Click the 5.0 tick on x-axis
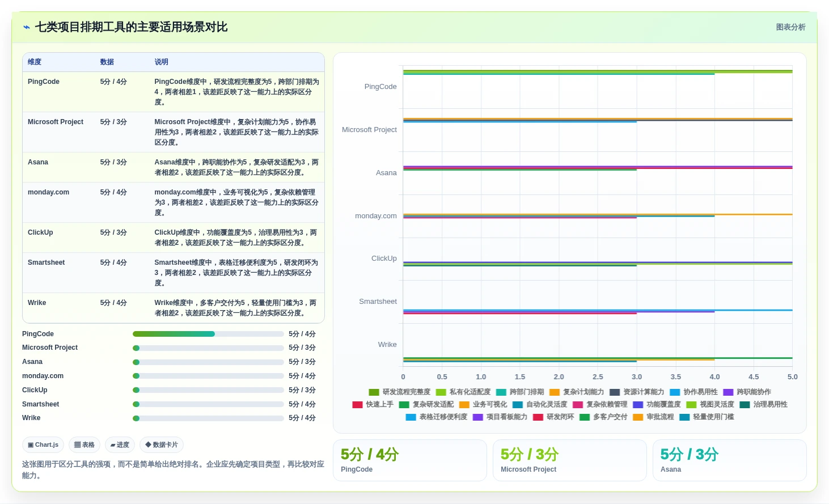 (x=793, y=377)
